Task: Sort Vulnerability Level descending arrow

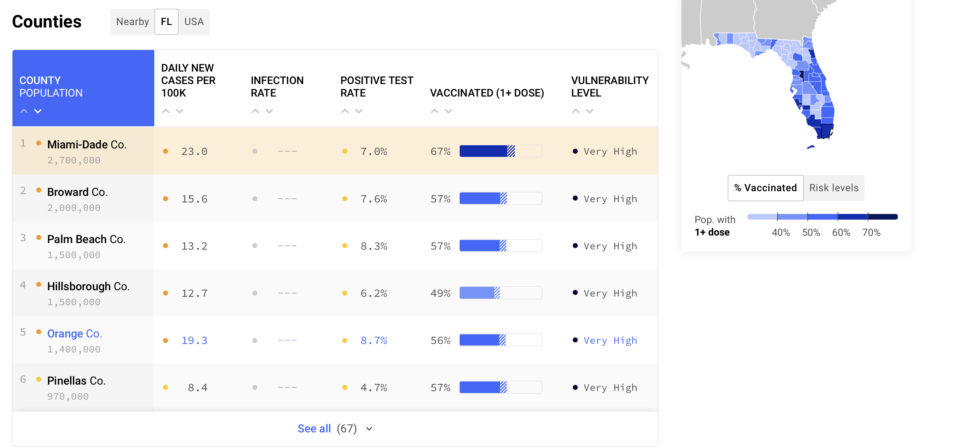Action: click(x=590, y=111)
